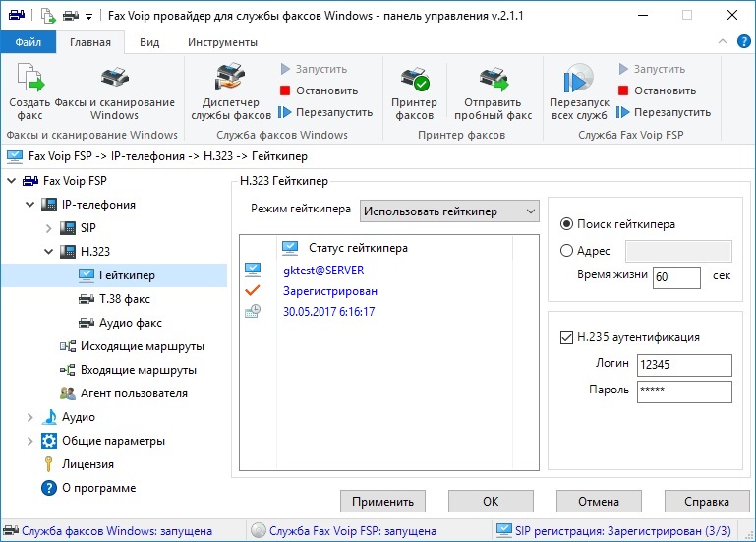Click the Общие параметры gear icon
The image size is (756, 542).
[x=49, y=441]
